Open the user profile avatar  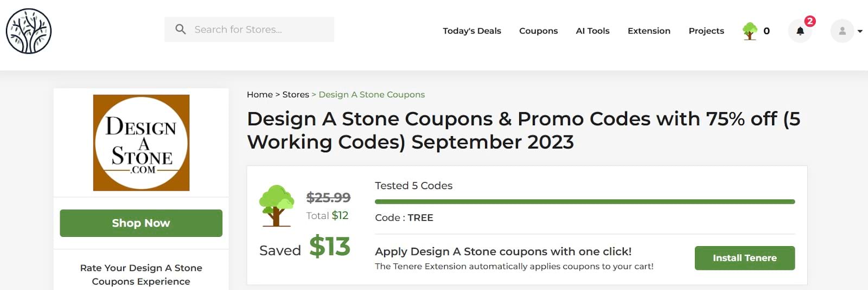[842, 31]
